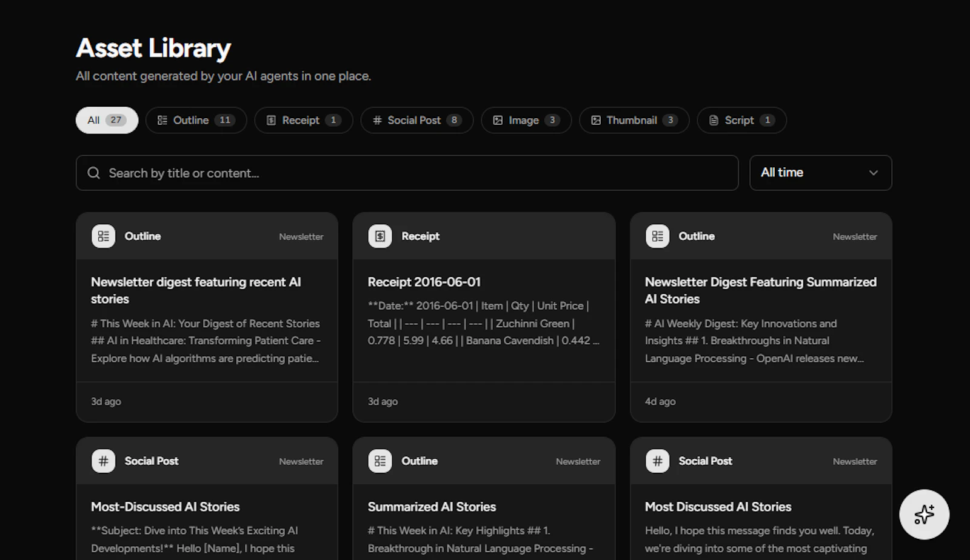Click the Receipt card's receipt icon
The width and height of the screenshot is (970, 560).
click(380, 236)
